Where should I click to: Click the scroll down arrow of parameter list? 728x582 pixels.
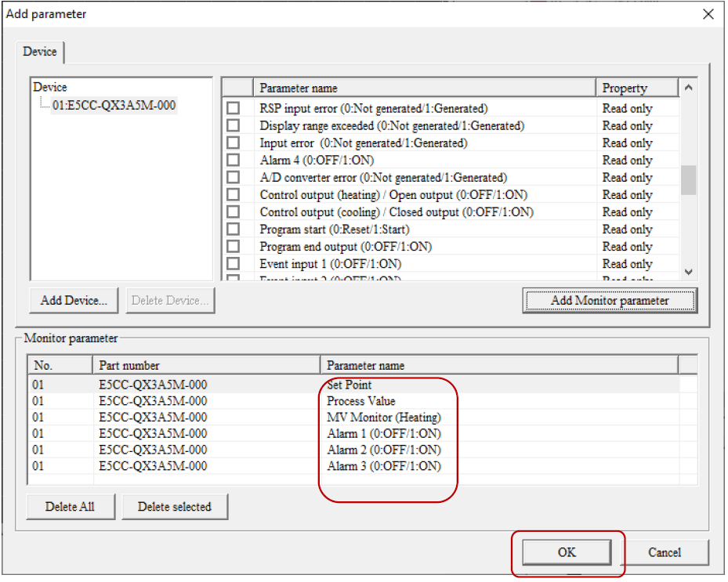click(x=689, y=272)
